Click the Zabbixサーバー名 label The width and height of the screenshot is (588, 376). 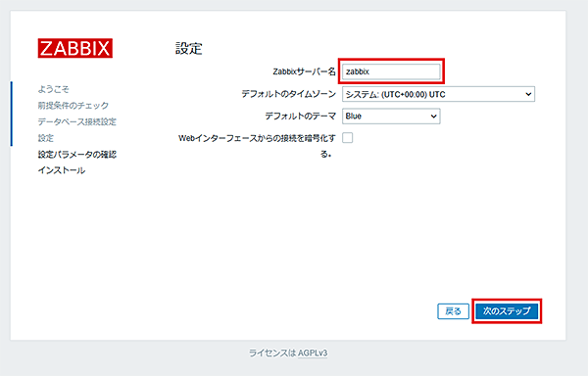pyautogui.click(x=304, y=71)
